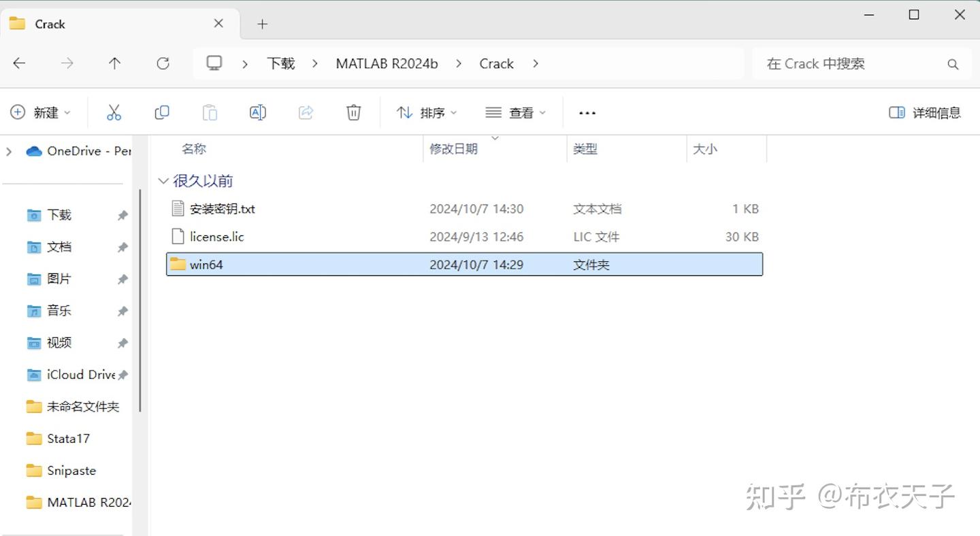
Task: Click the Copy icon in the toolbar
Action: coord(162,112)
